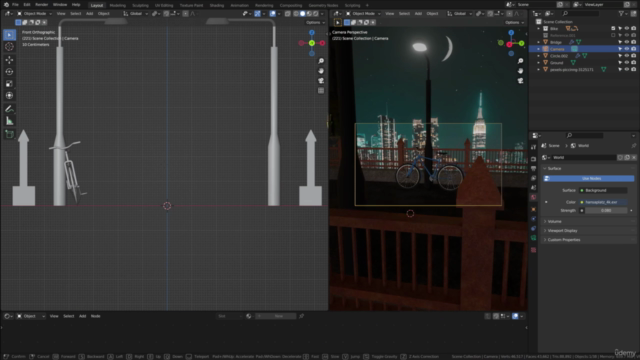Pin the properties editor with pin icon
Screen dimensions: 640x360
[633, 146]
